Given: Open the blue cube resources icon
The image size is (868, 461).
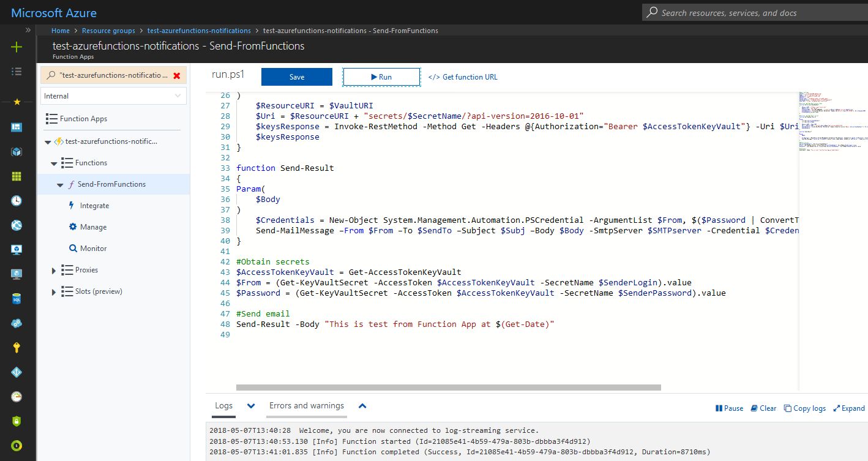Looking at the screenshot, I should 17,152.
